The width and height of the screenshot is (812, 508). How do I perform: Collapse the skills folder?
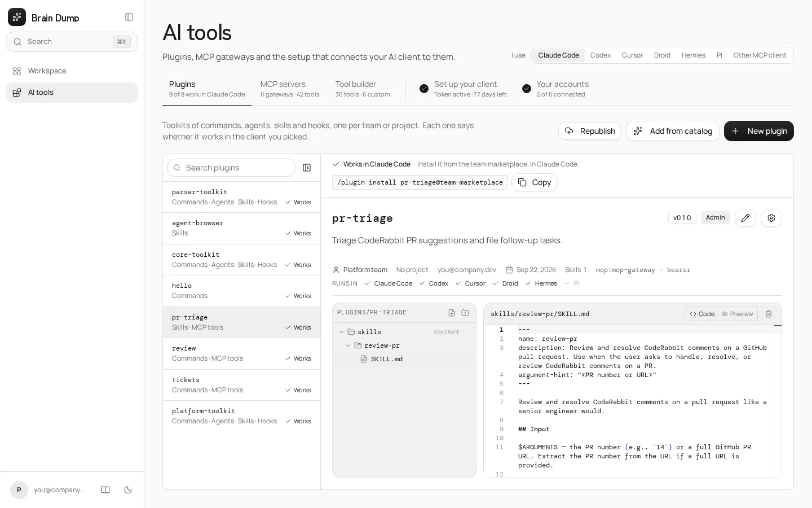point(341,332)
